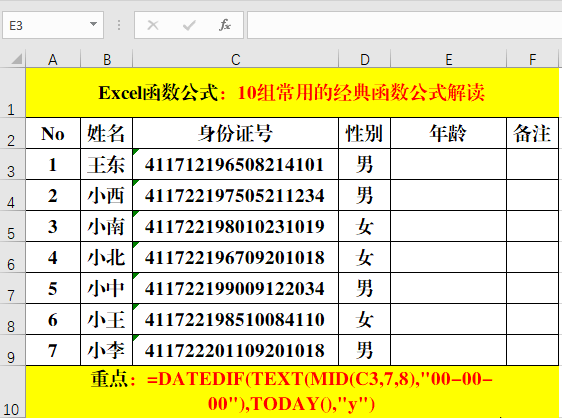Screen dimensions: 562x418
Task: Select column B header
Action: point(106,59)
